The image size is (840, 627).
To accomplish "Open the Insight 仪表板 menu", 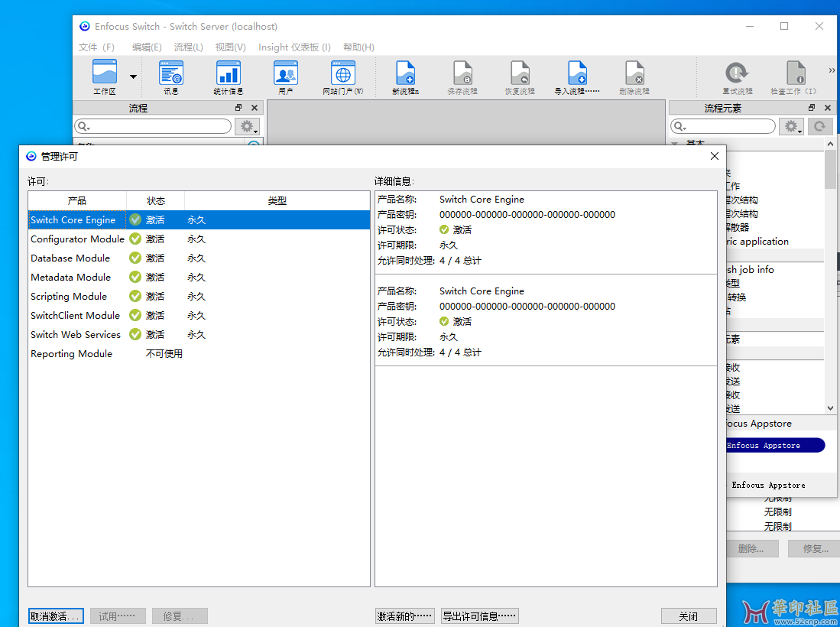I will coord(294,47).
